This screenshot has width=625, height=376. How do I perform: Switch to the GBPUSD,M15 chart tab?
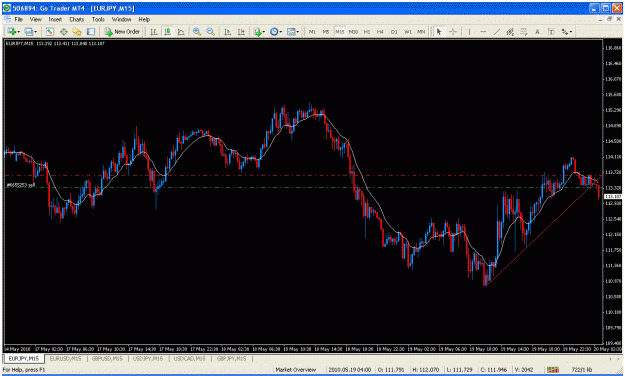coord(107,358)
